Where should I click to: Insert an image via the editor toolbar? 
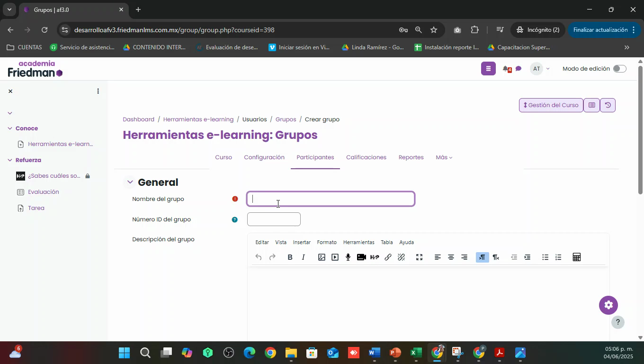coord(322,257)
